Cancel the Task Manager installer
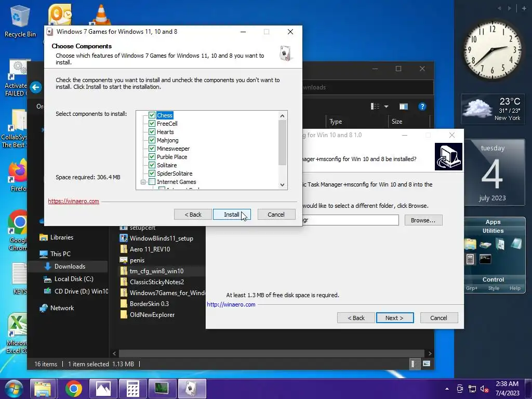Viewport: 532px width, 399px height. 439,318
